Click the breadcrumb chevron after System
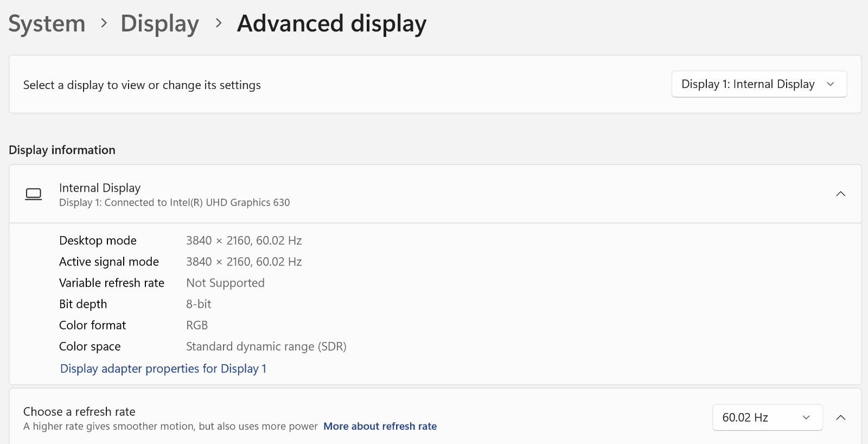 pos(104,23)
